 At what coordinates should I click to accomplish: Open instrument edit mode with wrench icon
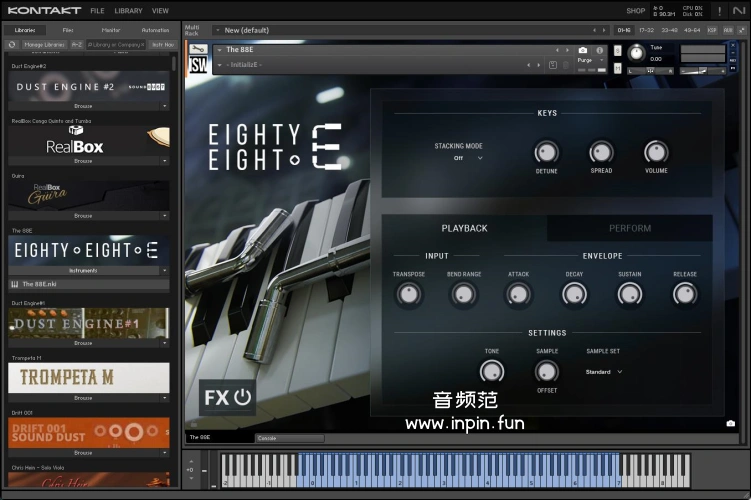(198, 49)
